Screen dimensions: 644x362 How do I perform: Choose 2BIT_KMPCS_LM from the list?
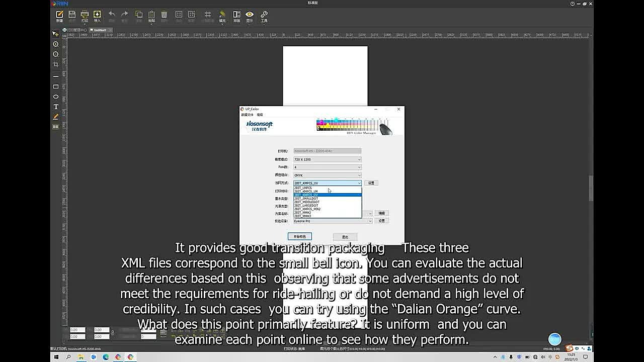tap(328, 191)
